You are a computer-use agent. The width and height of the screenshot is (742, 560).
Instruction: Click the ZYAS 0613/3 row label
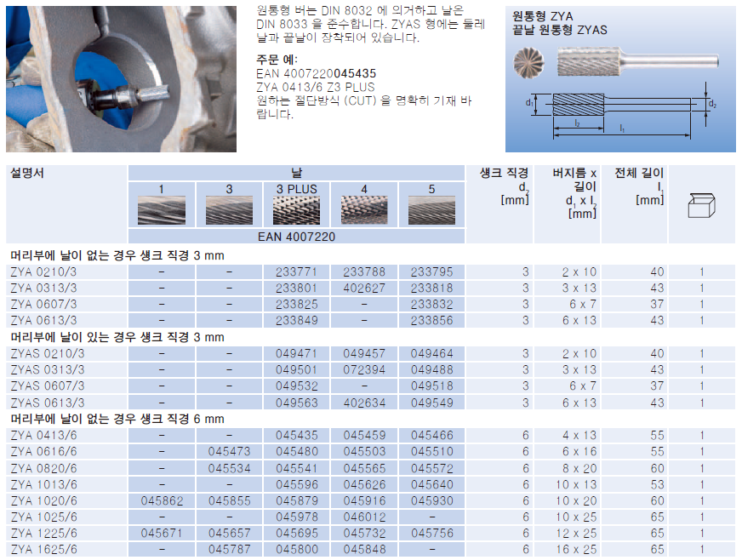click(48, 403)
